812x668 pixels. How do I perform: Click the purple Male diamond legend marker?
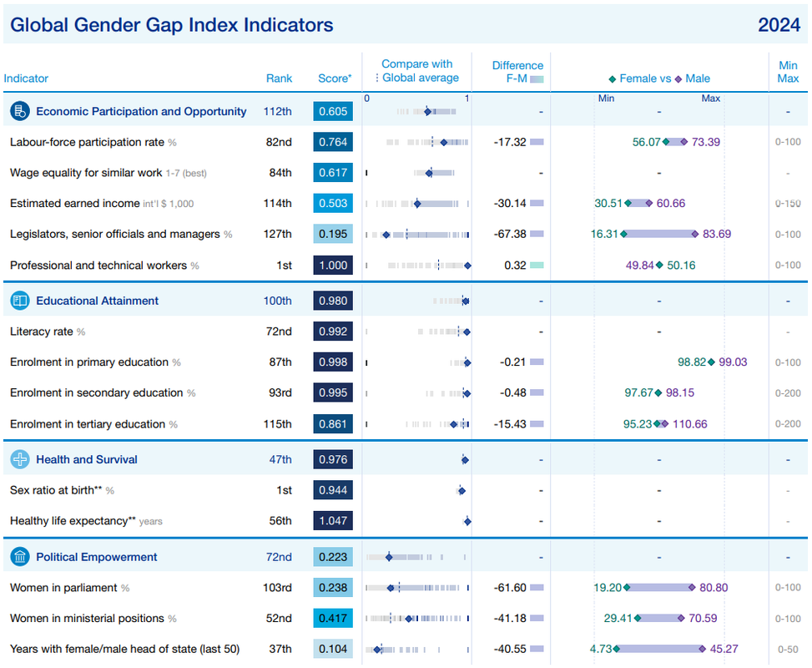click(x=678, y=78)
